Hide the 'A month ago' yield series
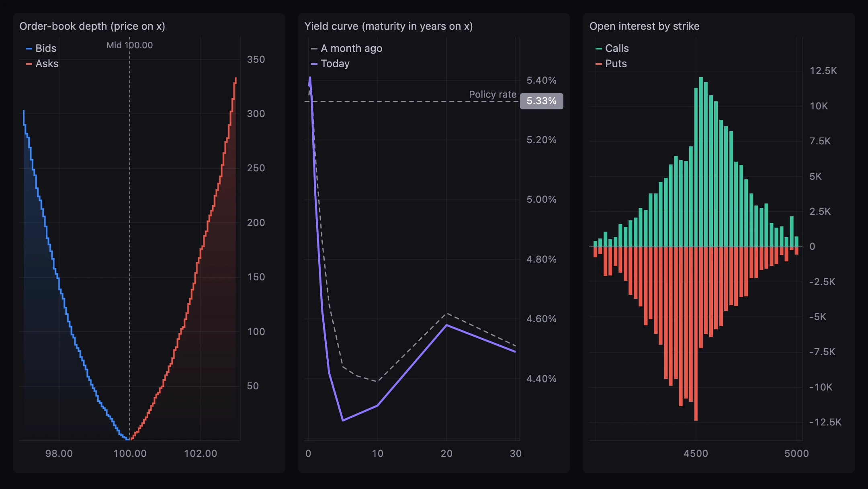 pyautogui.click(x=346, y=48)
